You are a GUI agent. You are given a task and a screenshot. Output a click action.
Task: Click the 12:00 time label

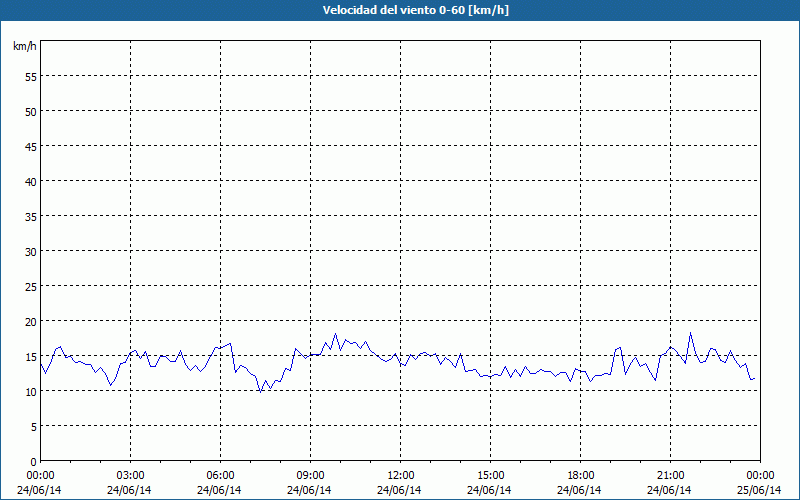(401, 476)
